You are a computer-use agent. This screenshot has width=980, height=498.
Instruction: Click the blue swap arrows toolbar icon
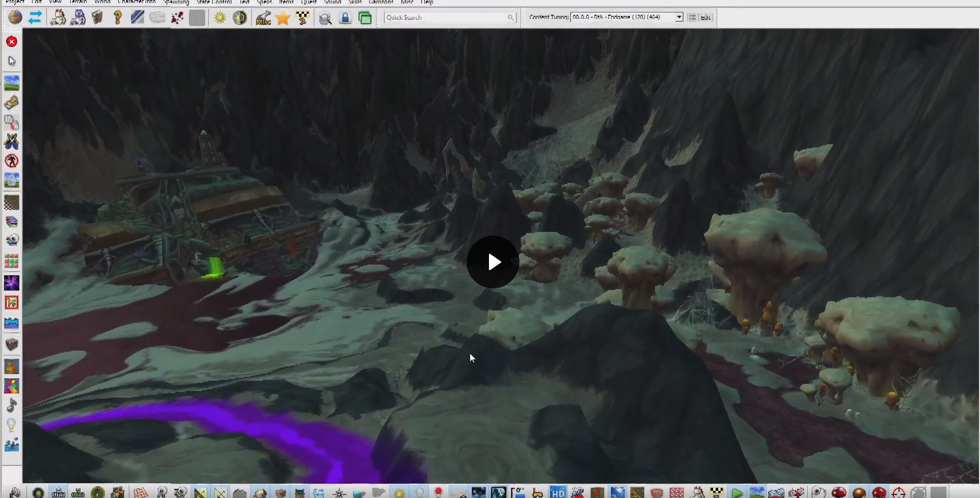(x=35, y=17)
